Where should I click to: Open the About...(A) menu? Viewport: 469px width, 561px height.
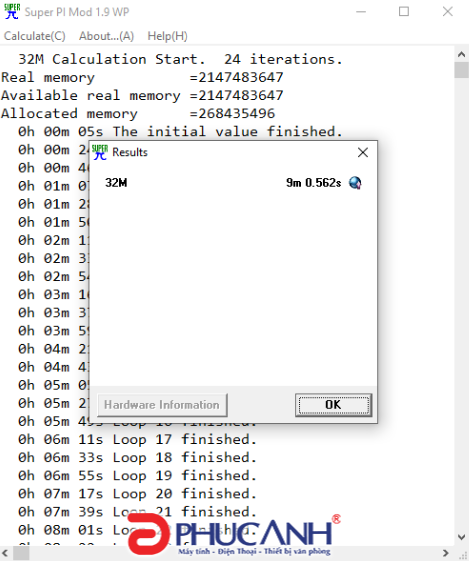click(106, 36)
